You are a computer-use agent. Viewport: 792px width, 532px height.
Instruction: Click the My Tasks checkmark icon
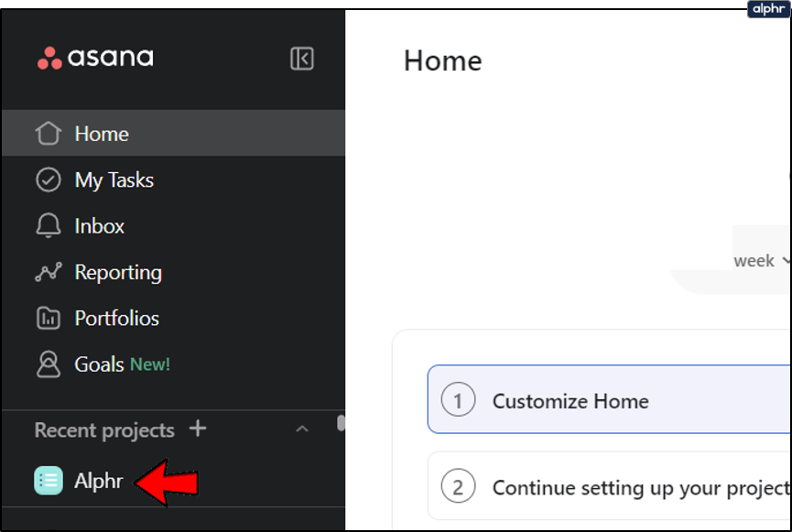(48, 180)
